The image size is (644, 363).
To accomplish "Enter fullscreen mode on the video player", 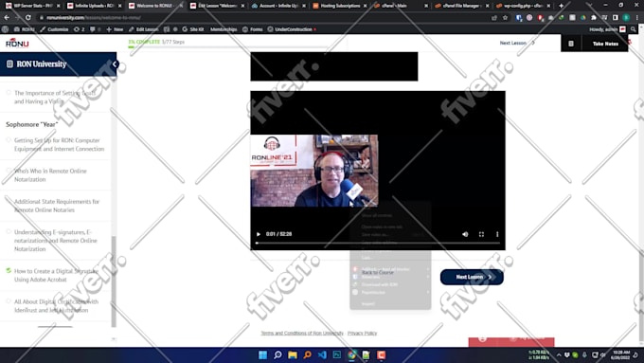I will pos(481,234).
